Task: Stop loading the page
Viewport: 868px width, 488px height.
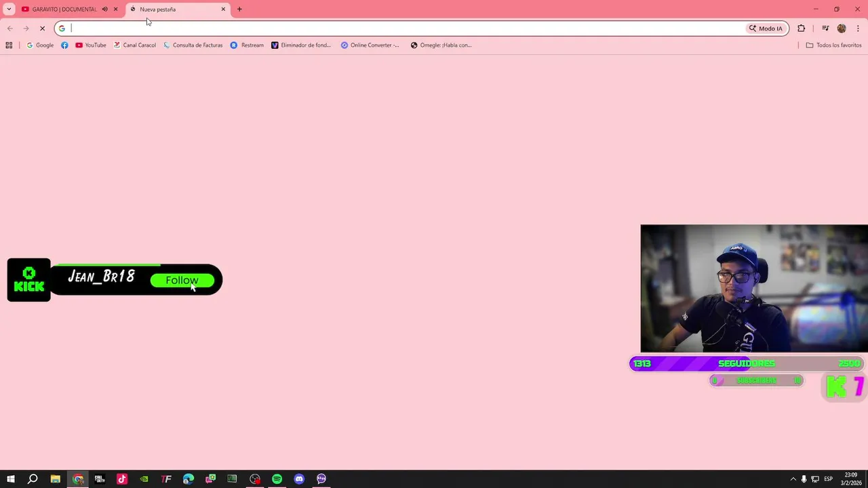Action: (x=42, y=28)
